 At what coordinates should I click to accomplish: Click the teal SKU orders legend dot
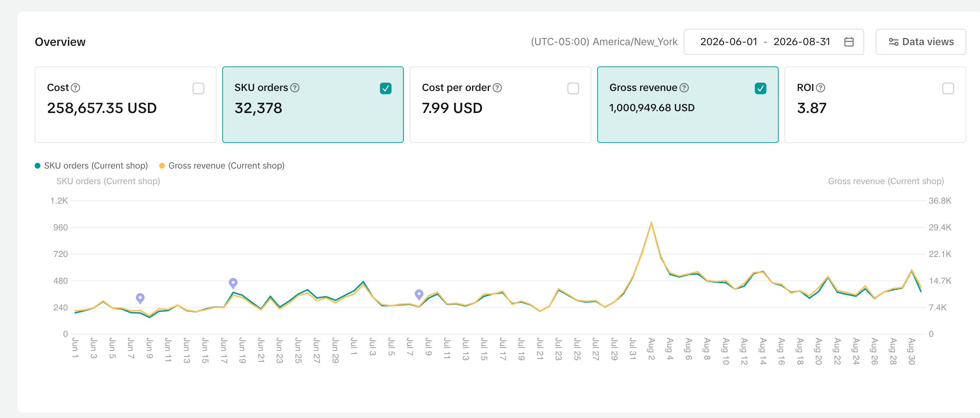[37, 166]
